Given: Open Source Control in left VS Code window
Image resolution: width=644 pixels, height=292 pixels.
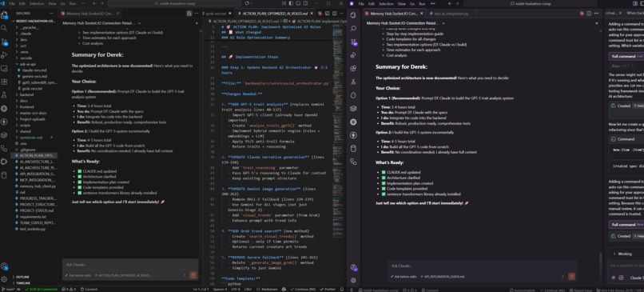Looking at the screenshot, I should 4,42.
